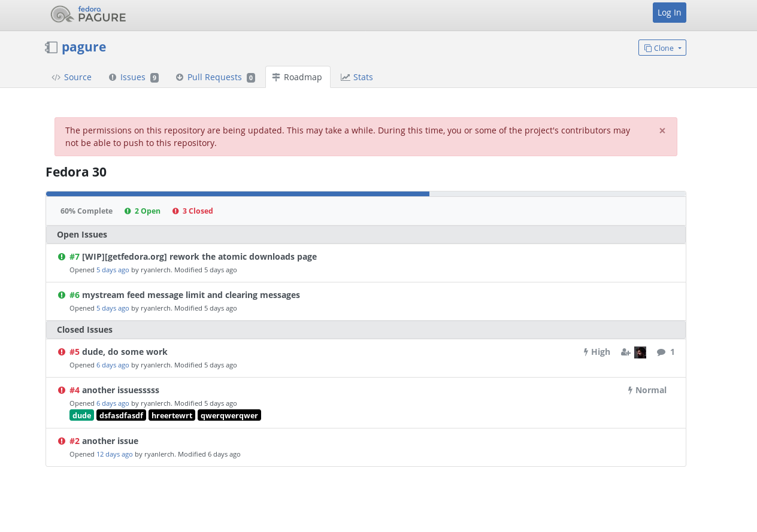Click closed status icon of issue #5
The width and height of the screenshot is (757, 532).
62,352
